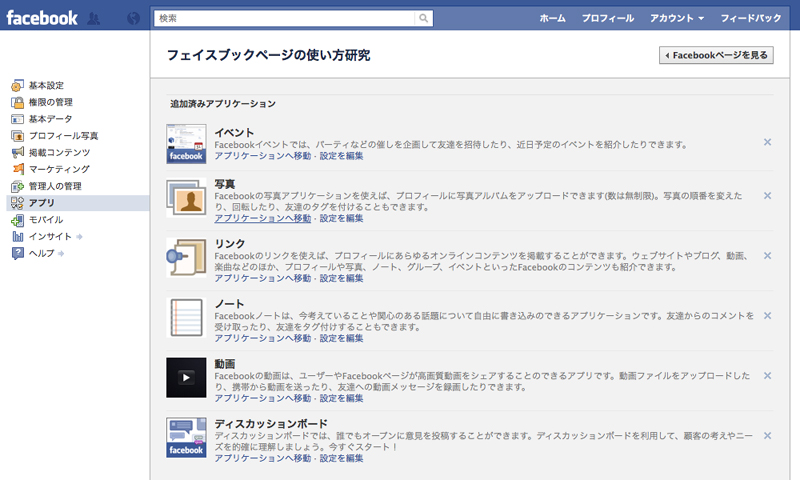Click the リンク application icon
Image resolution: width=800 pixels, height=480 pixels.
[x=186, y=258]
